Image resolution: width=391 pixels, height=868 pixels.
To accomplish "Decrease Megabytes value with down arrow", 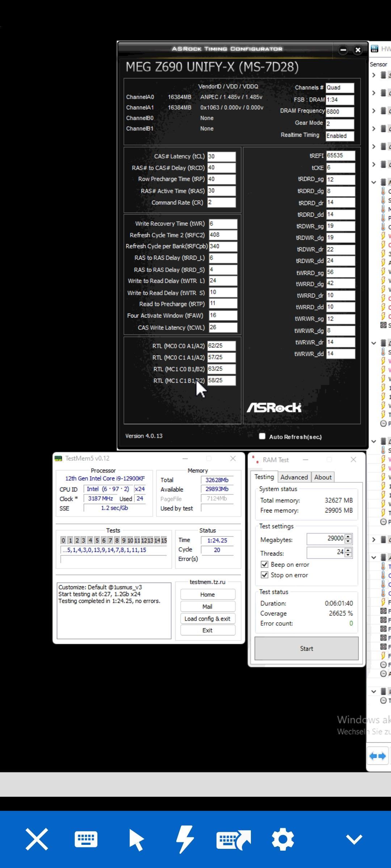I will (x=348, y=541).
